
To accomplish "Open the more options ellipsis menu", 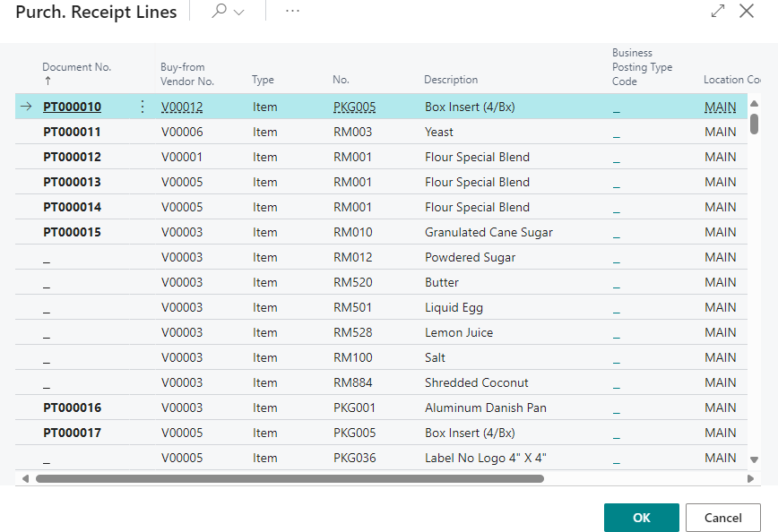I will (292, 11).
